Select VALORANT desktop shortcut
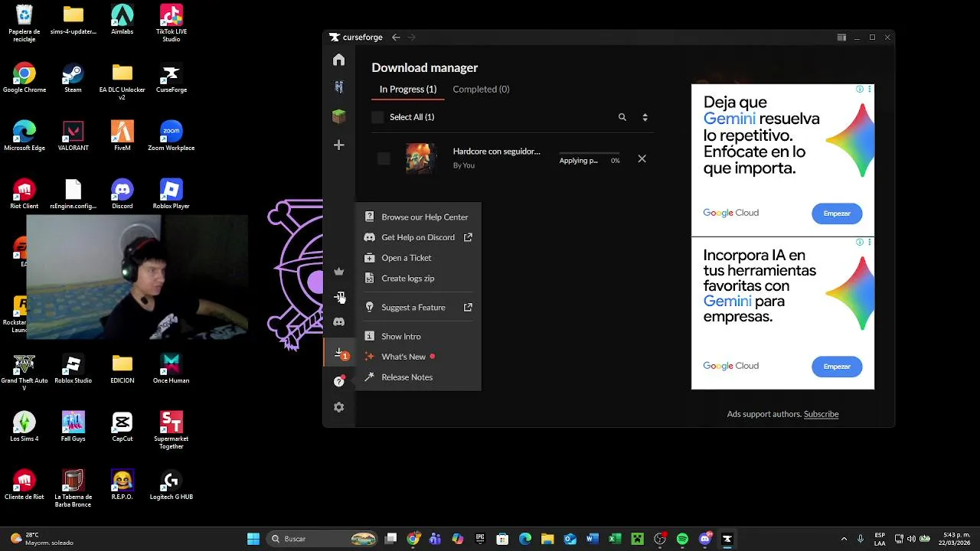The image size is (980, 551). (73, 137)
